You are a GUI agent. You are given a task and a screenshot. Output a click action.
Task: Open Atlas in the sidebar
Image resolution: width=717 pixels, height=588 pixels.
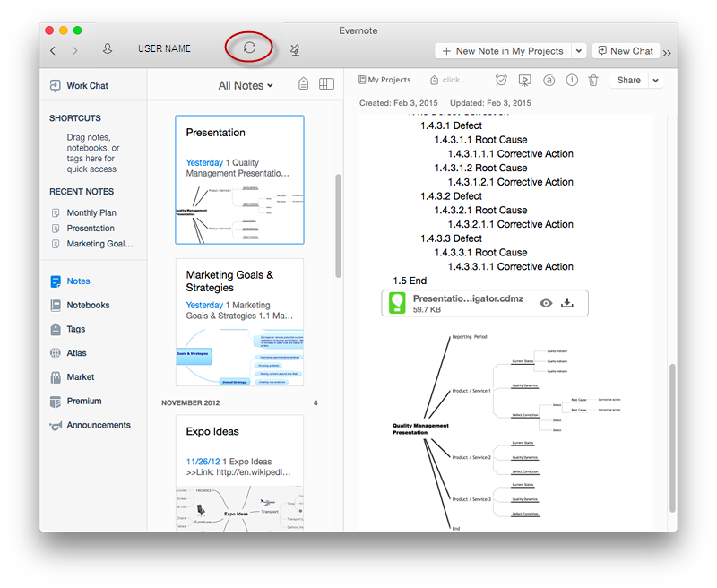tap(76, 353)
